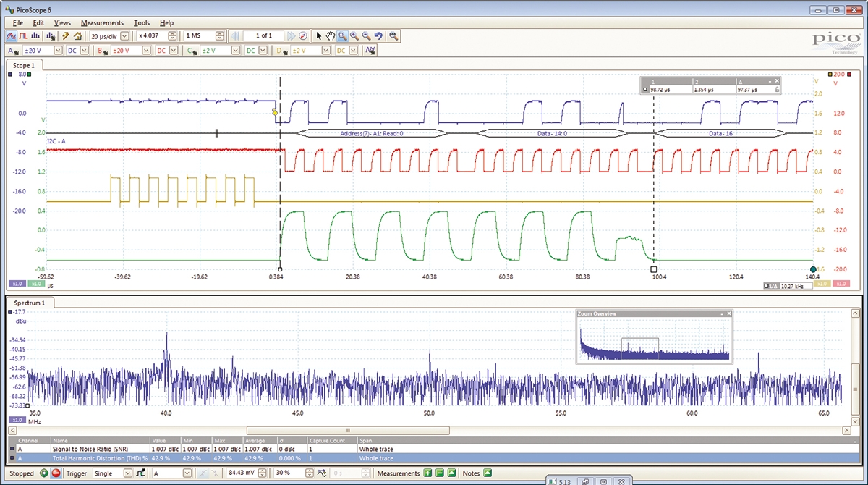This screenshot has width=868, height=485.
Task: Click the yellow trigger marker diamond
Action: pos(275,113)
